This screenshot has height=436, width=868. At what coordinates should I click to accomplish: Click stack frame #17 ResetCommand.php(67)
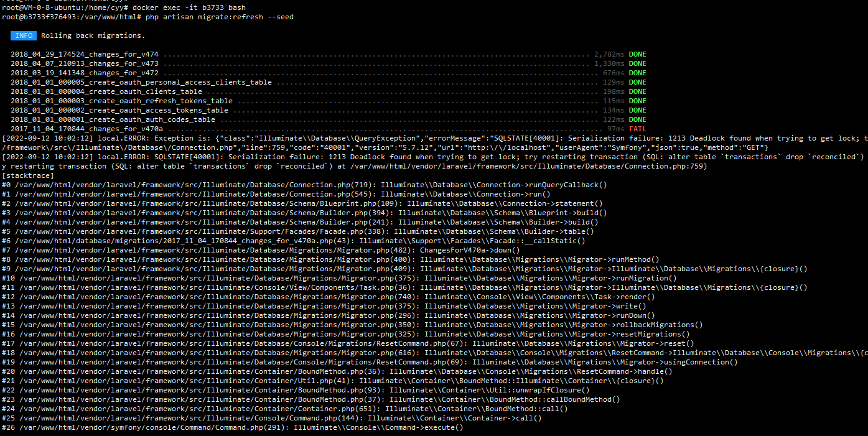pos(348,343)
